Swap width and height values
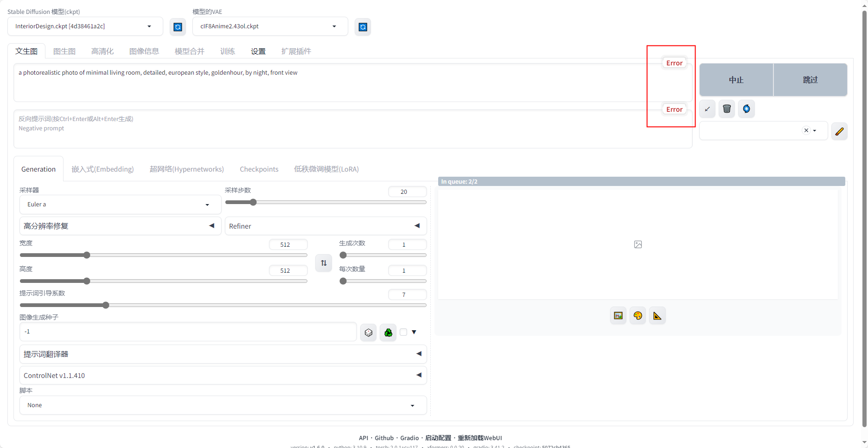868x448 pixels. [x=324, y=263]
